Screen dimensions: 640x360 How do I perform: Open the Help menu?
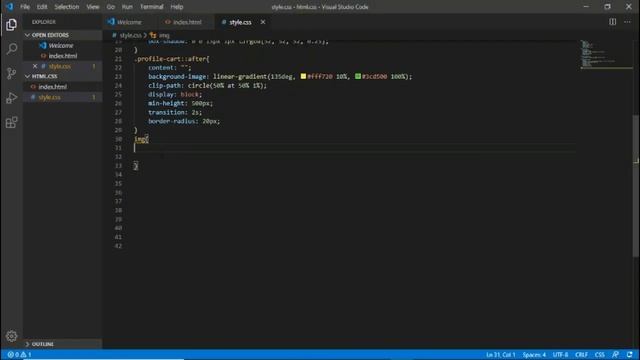pyautogui.click(x=177, y=7)
